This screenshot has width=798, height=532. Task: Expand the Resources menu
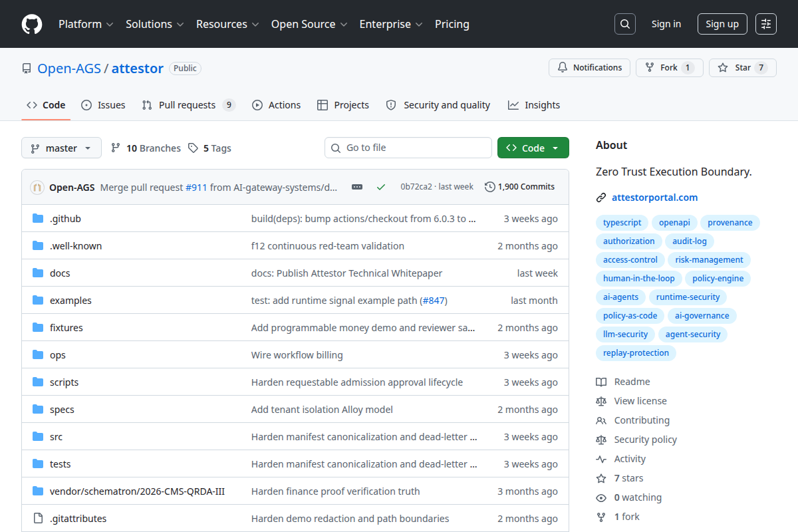click(x=227, y=24)
